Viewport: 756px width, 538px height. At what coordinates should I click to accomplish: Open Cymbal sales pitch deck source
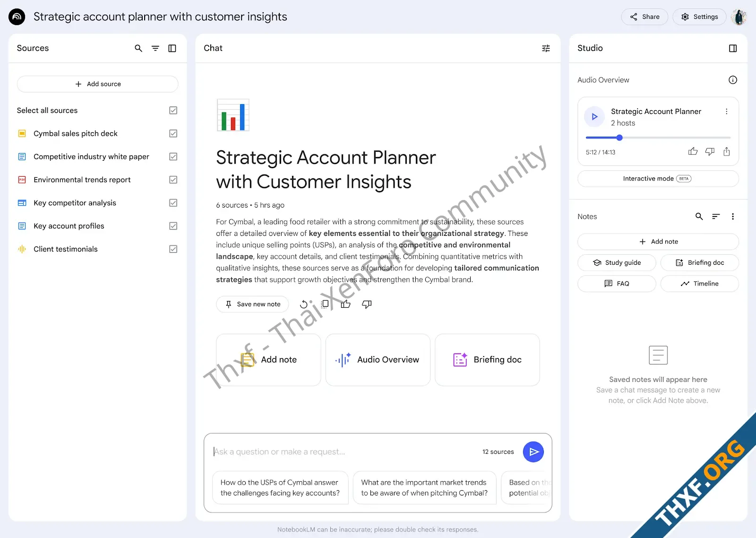pos(76,134)
